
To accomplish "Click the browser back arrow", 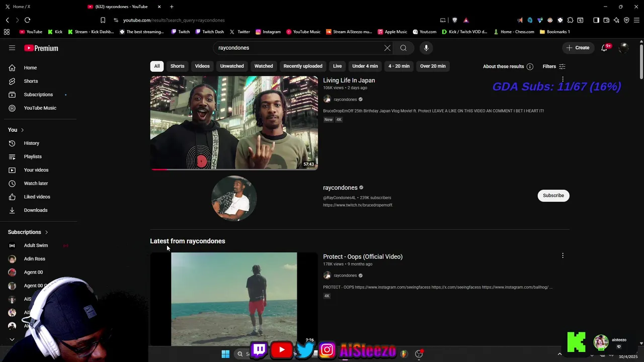I will coord(8,20).
